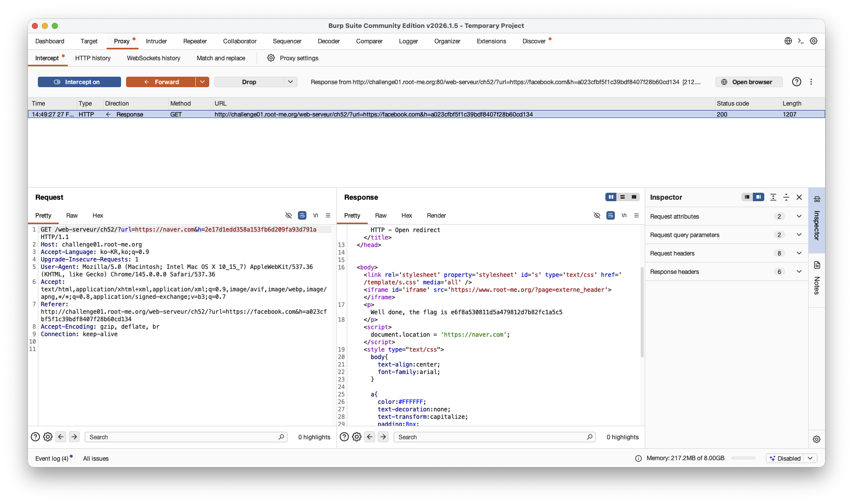Open Response search settings gear
This screenshot has height=504, width=853.
pyautogui.click(x=357, y=437)
